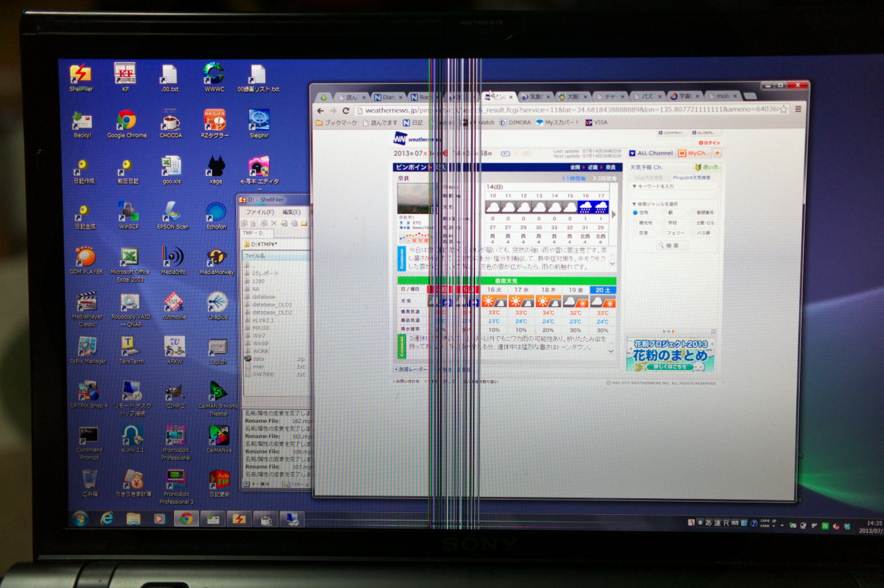884x588 pixels.
Task: Collapse the キーワードを入力 section triangle
Action: pos(633,186)
